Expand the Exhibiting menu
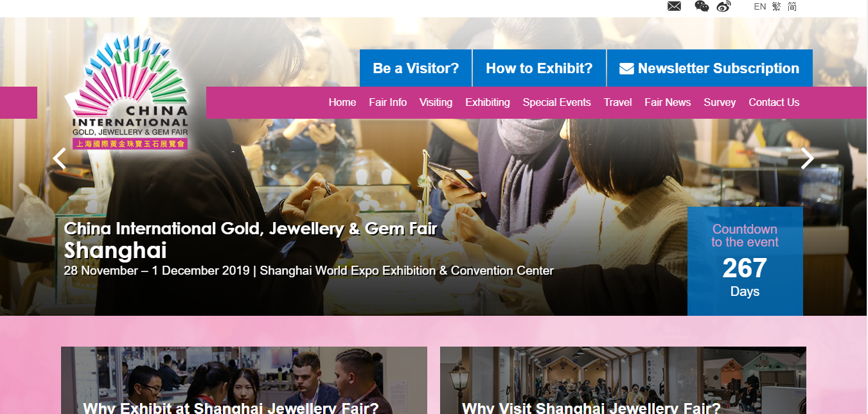This screenshot has width=868, height=414. pyautogui.click(x=488, y=102)
